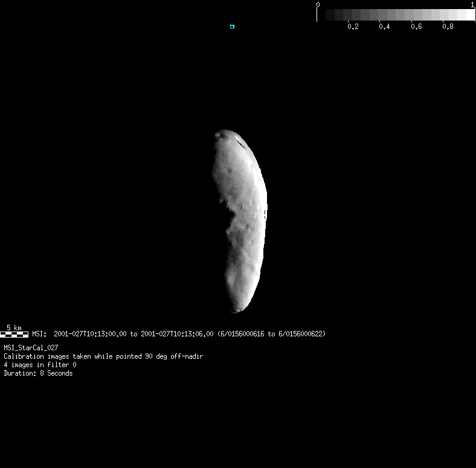Click the MSI_StarCal_027 sequence name
The height and width of the screenshot is (468, 476).
point(31,348)
